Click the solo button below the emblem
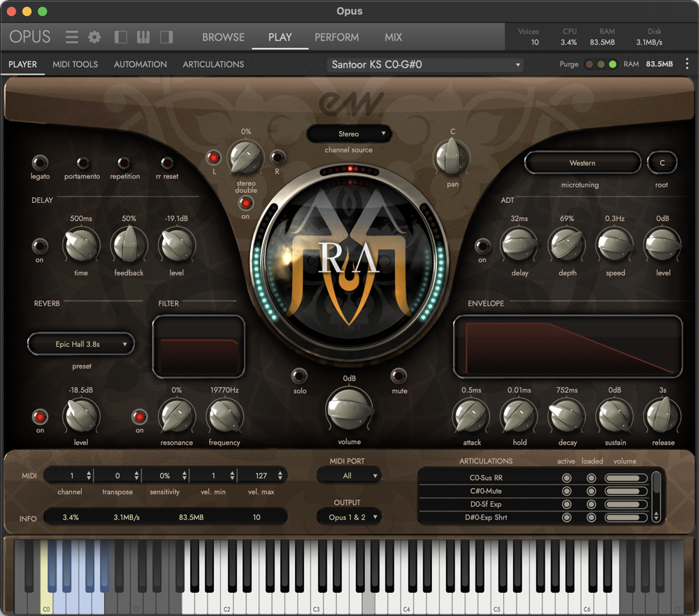Screen dimensions: 699x616 point(300,375)
